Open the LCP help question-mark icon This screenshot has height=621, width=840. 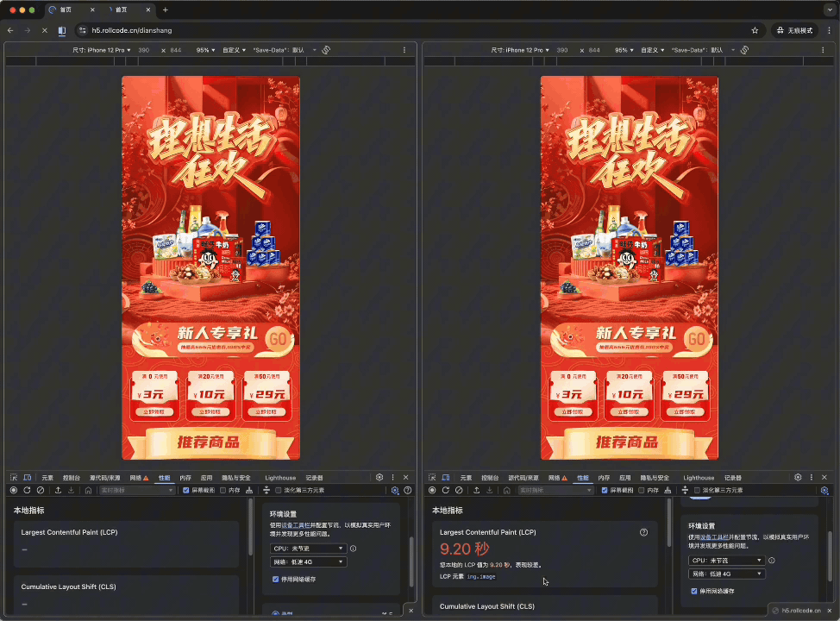pos(643,532)
